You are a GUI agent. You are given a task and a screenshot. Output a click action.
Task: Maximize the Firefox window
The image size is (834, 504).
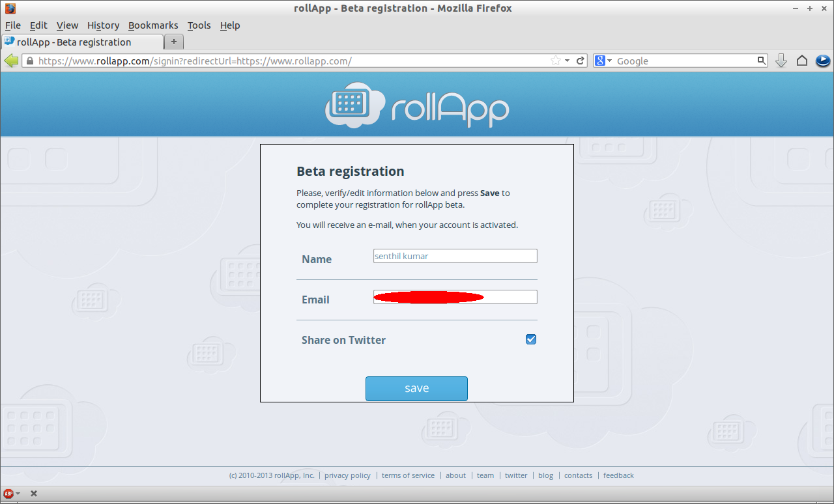pos(810,8)
